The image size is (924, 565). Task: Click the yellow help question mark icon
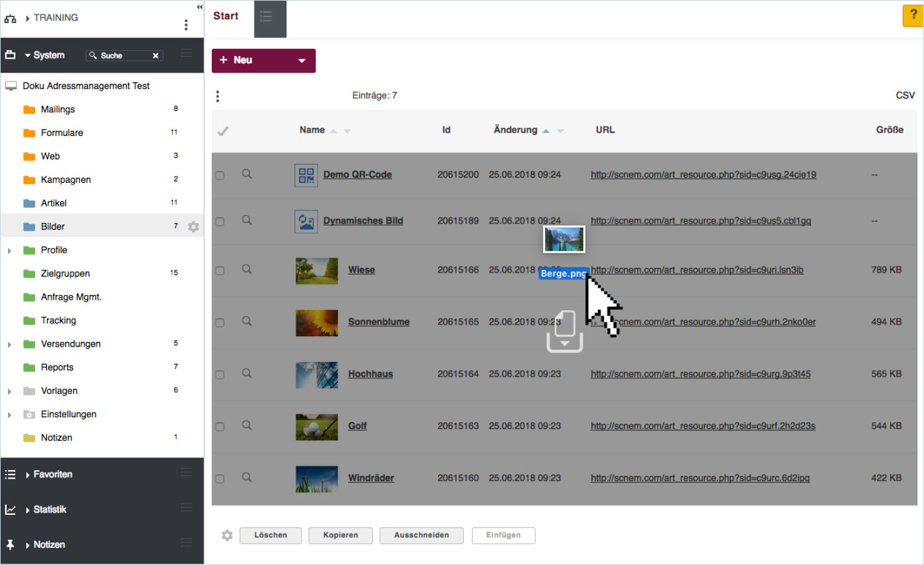point(913,17)
